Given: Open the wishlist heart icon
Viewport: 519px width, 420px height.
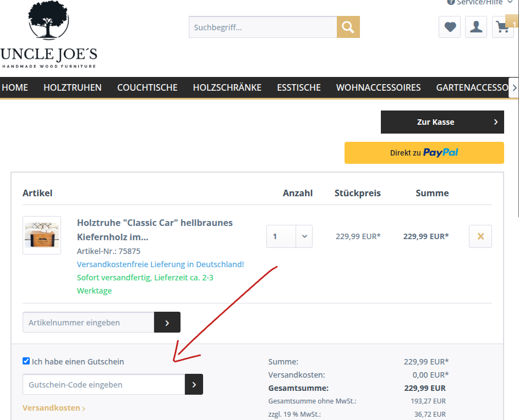Looking at the screenshot, I should tap(450, 27).
